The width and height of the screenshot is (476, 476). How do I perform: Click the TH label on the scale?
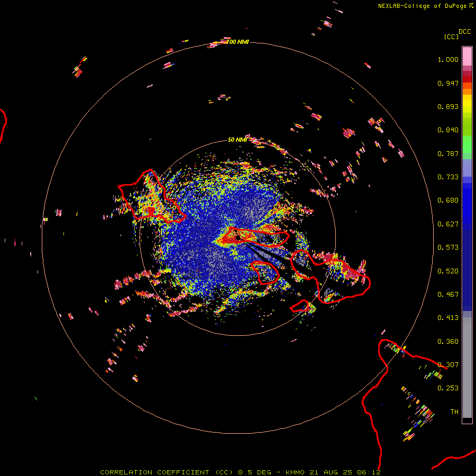point(454,412)
